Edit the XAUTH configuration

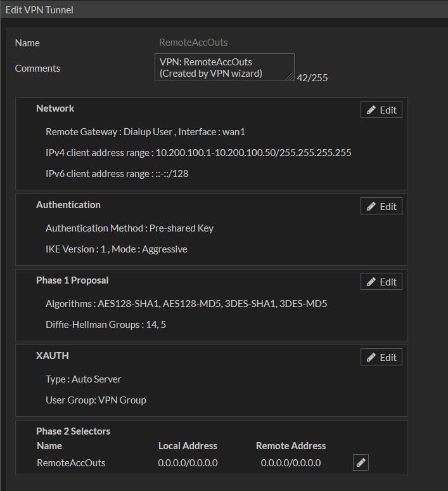click(381, 357)
